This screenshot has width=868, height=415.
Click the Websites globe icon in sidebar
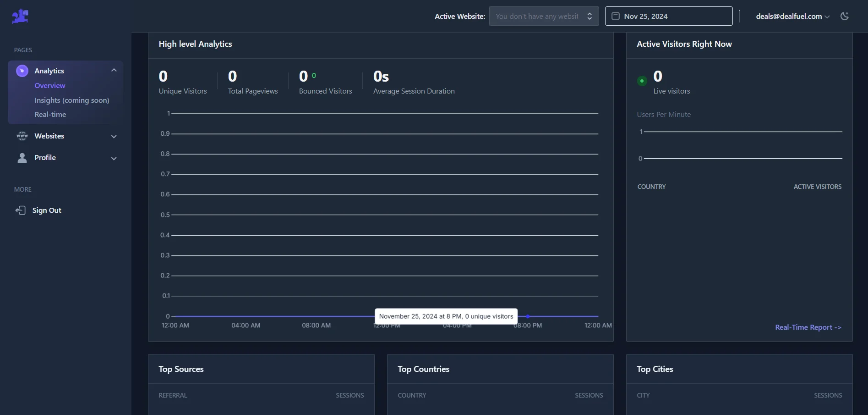(22, 136)
